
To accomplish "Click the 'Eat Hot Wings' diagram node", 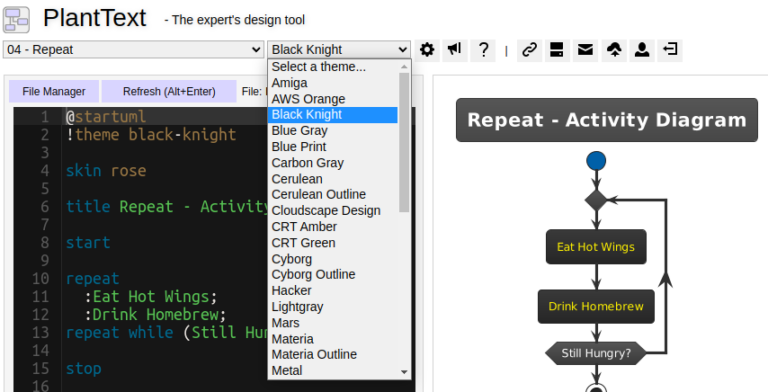I will point(596,247).
